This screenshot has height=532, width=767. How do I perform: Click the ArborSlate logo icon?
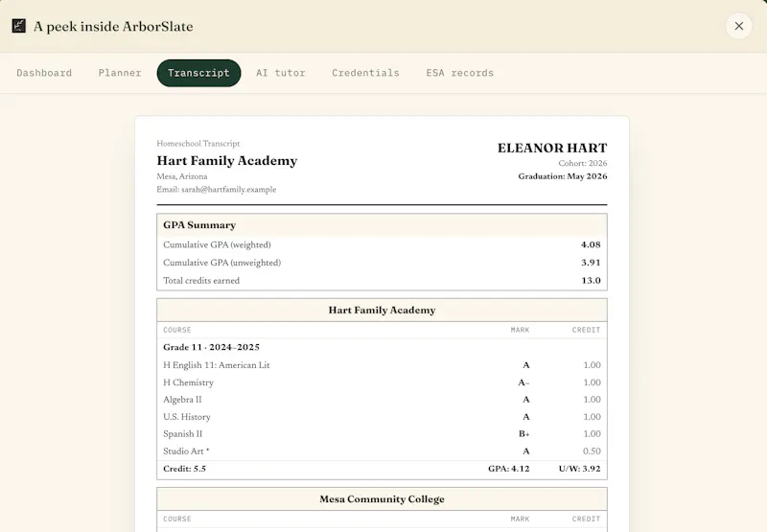(x=18, y=26)
